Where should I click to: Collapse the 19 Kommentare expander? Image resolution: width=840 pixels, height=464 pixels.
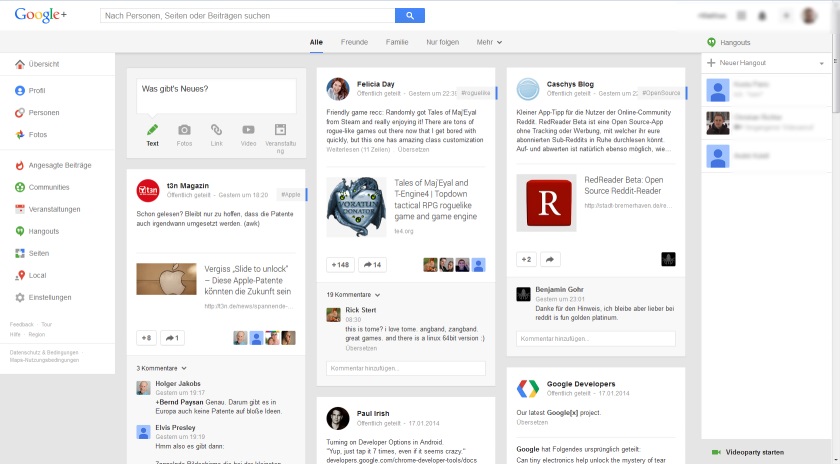click(353, 295)
